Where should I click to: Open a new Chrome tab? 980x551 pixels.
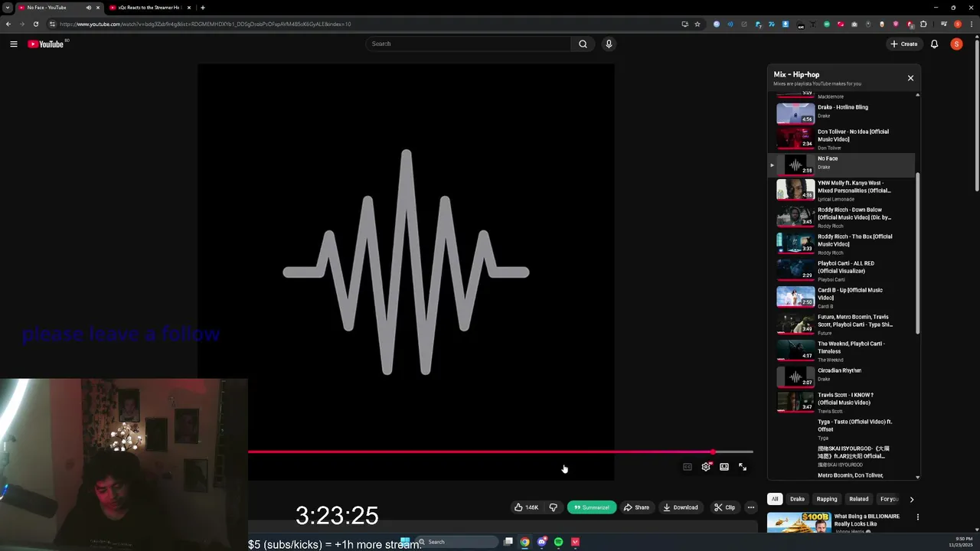pos(202,8)
